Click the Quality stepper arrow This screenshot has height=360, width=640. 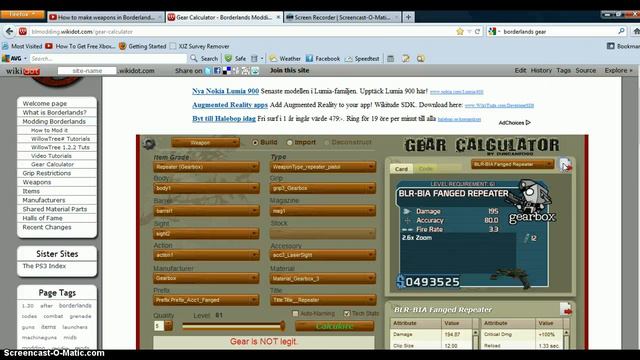pos(168,325)
